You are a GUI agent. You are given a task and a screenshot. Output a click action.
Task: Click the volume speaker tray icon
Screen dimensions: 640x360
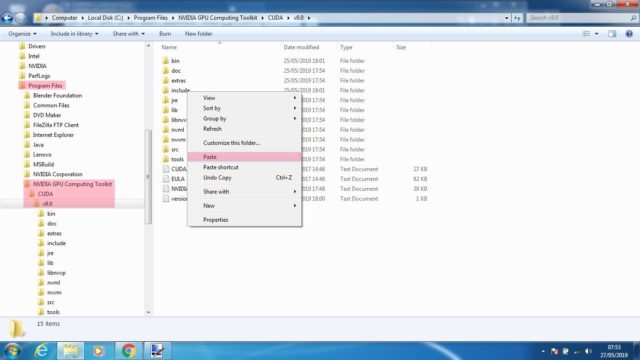(x=588, y=351)
